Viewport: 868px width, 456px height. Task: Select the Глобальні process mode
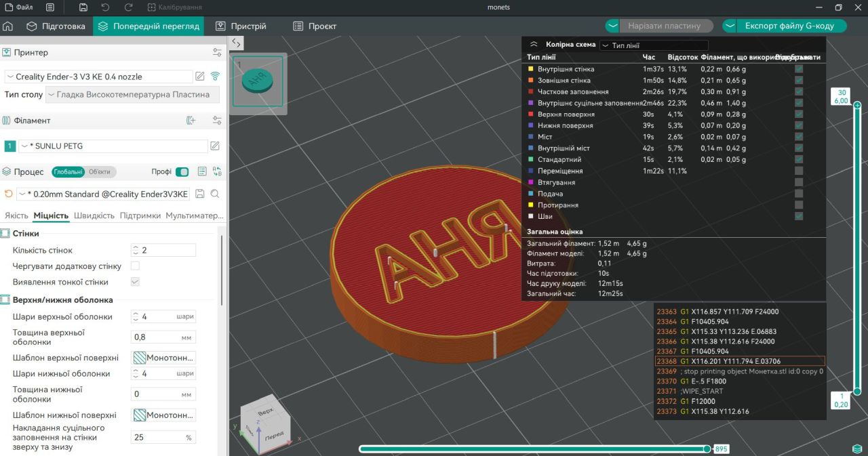(x=68, y=172)
